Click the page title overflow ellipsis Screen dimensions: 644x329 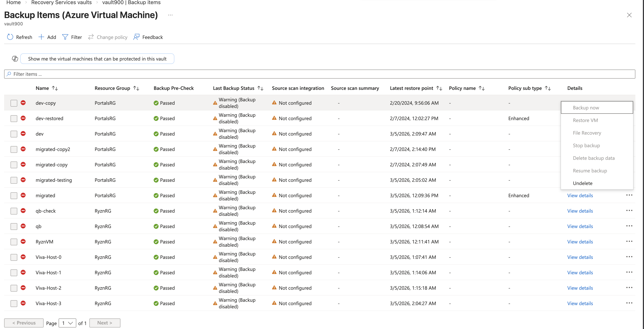pos(170,15)
